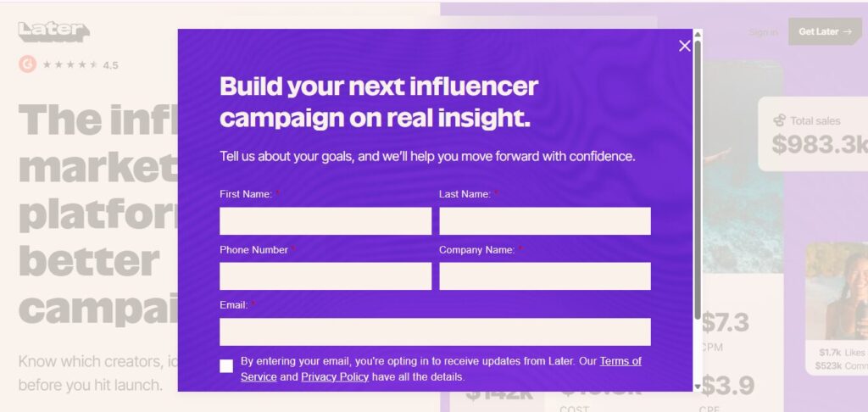Open the Privacy Policy link
This screenshot has height=412, width=868.
click(335, 376)
